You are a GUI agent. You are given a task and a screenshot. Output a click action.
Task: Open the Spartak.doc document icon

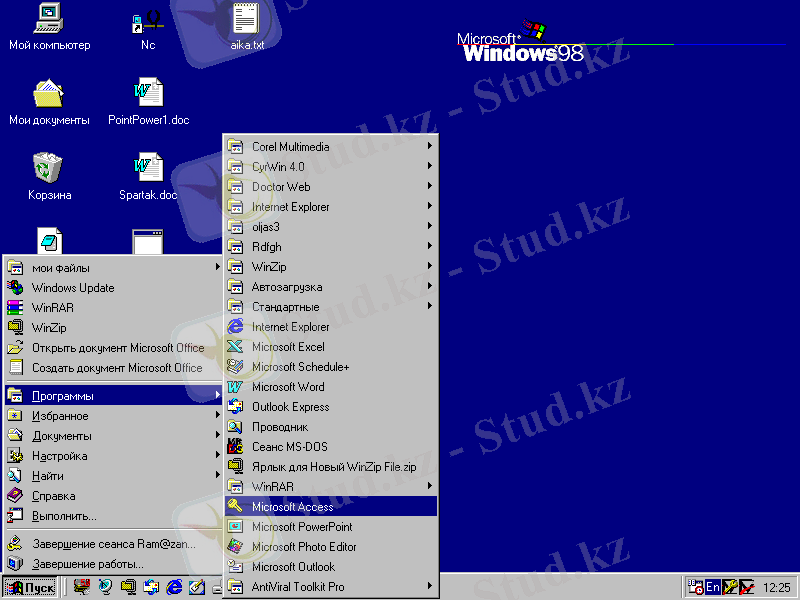[x=148, y=167]
